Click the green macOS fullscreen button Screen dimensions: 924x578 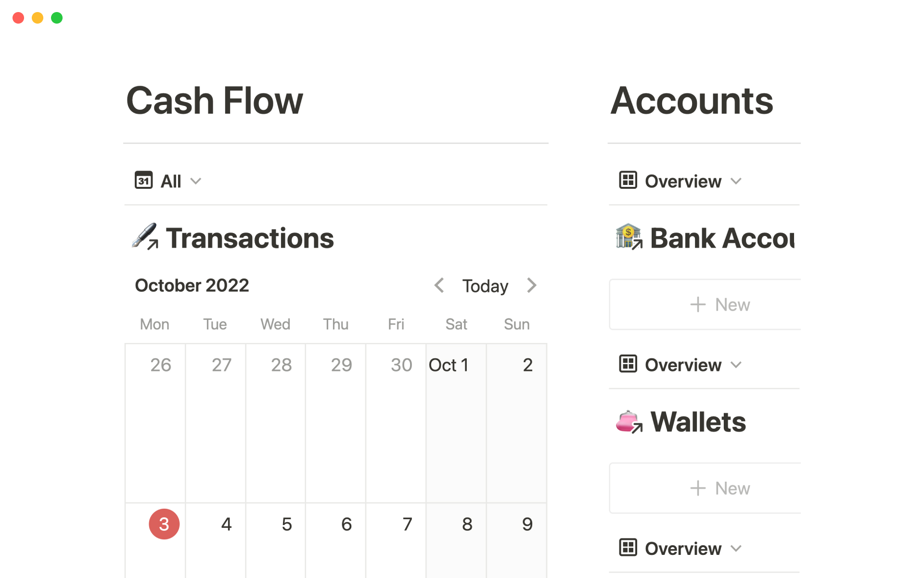(x=57, y=18)
